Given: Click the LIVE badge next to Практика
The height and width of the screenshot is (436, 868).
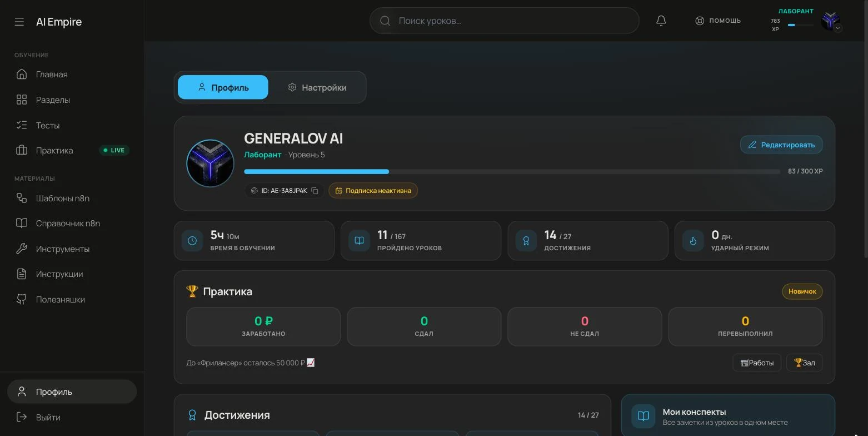Looking at the screenshot, I should (114, 150).
